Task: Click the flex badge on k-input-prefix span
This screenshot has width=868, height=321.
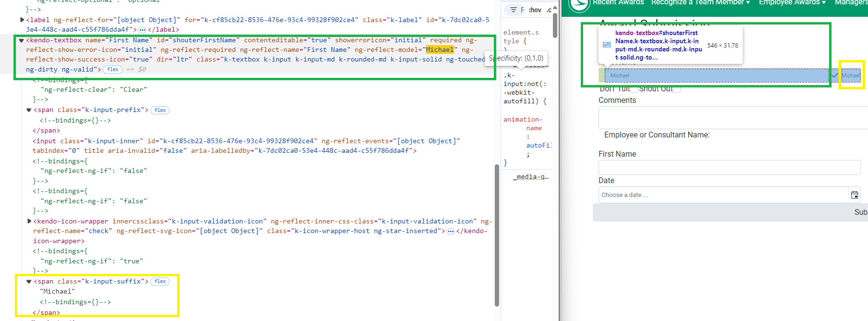Action: pos(160,110)
